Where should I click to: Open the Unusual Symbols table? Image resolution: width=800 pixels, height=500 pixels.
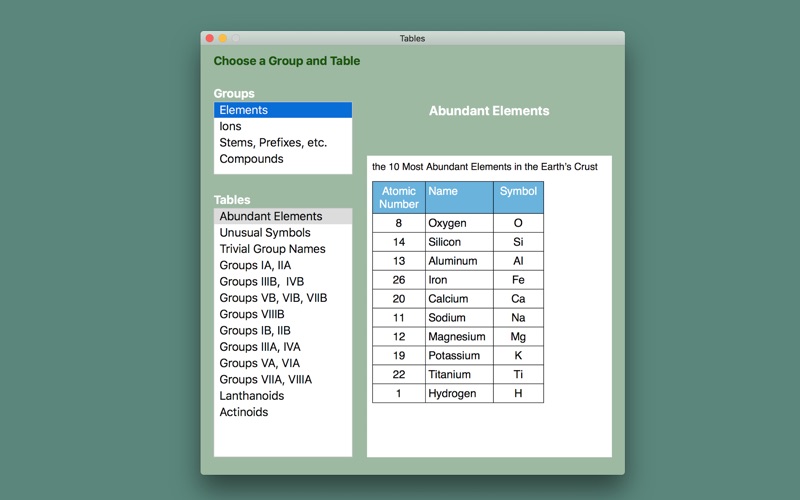pyautogui.click(x=283, y=232)
